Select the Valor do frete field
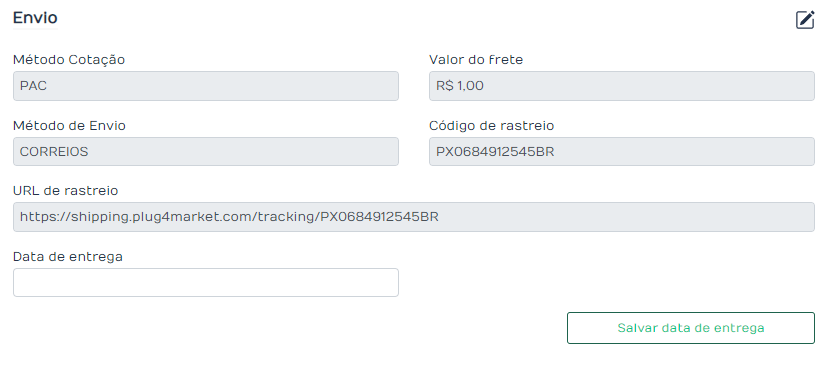 coord(622,86)
